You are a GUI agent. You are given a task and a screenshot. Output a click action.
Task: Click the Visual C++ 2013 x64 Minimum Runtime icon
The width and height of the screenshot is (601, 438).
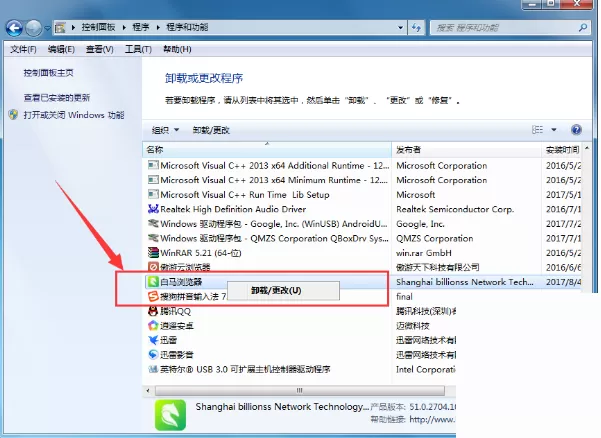(153, 180)
